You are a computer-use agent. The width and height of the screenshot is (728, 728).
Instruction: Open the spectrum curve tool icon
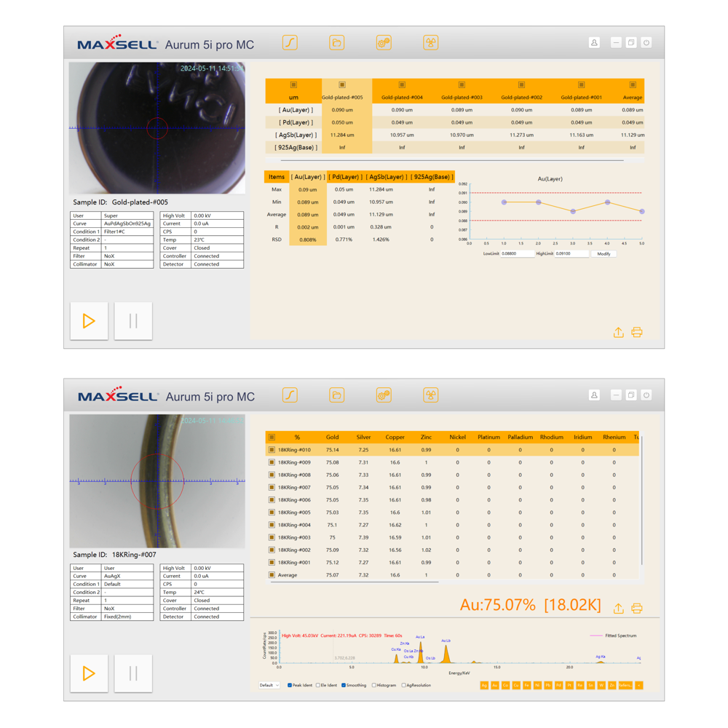click(290, 42)
